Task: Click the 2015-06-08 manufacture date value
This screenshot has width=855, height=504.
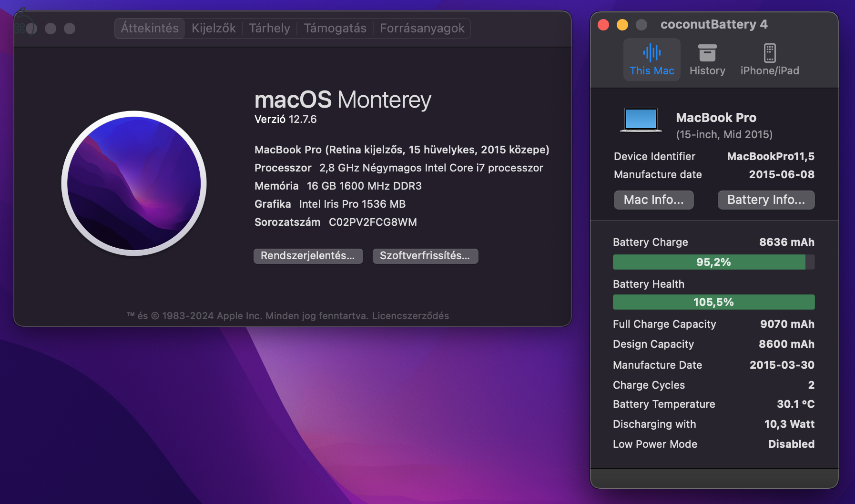Action: [x=782, y=174]
